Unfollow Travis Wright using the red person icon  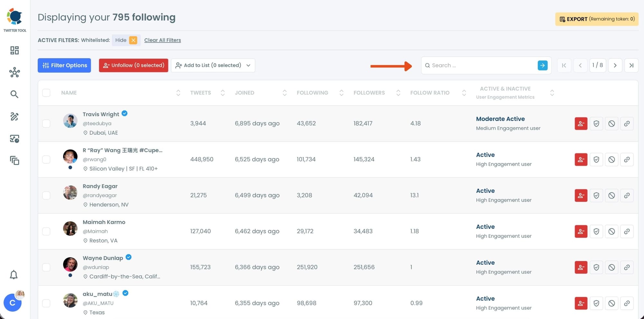581,123
